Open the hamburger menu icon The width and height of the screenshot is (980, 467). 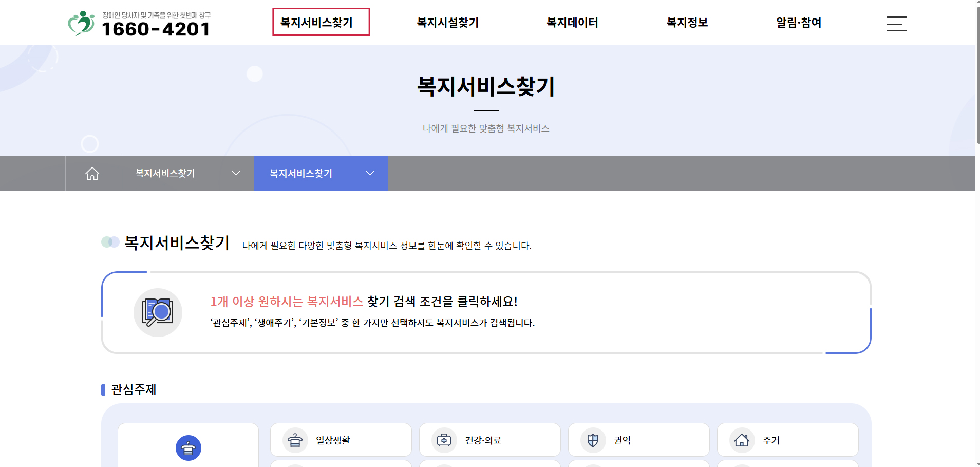tap(896, 24)
